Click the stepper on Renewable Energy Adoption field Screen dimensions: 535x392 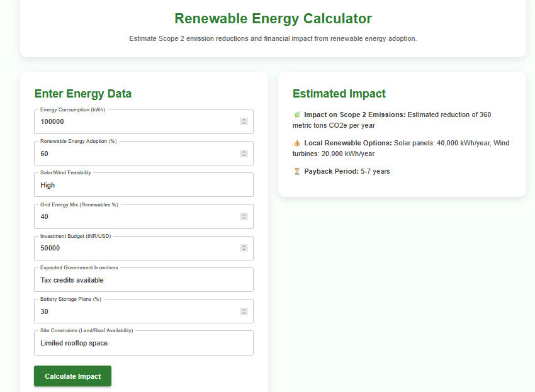click(244, 154)
